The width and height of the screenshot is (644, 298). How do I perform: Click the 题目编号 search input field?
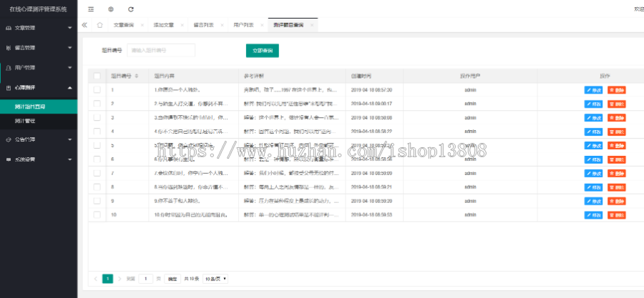(161, 51)
